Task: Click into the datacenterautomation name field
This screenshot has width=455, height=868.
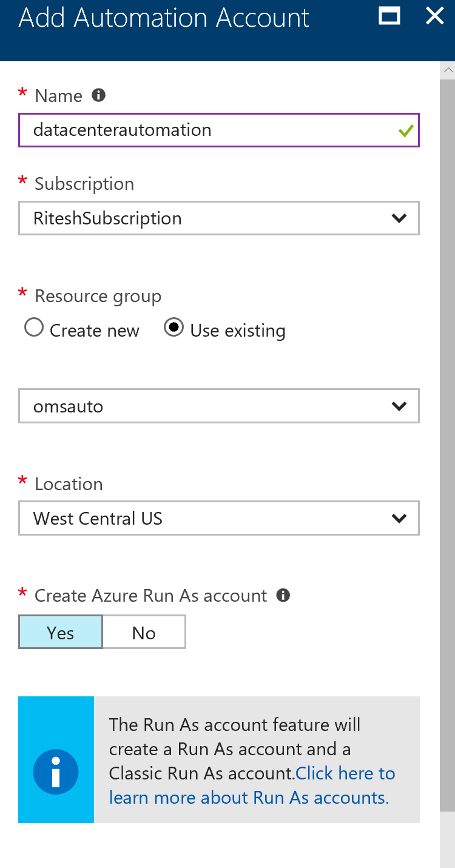Action: click(x=219, y=130)
